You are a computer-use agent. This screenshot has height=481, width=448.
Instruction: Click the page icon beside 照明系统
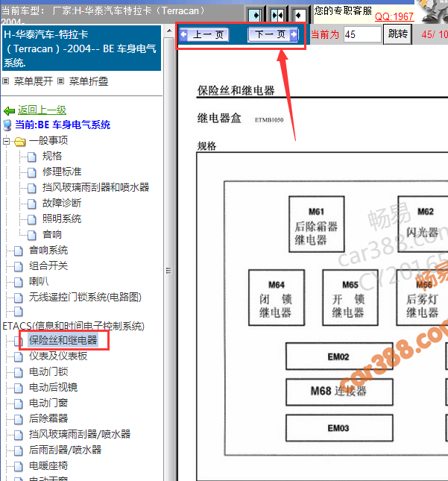click(x=32, y=219)
